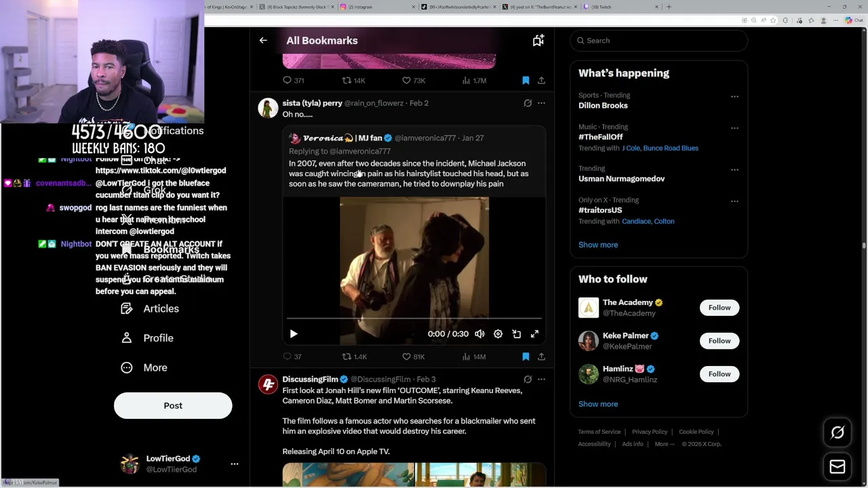This screenshot has height=488, width=868.
Task: Expand the video to fullscreen
Action: tap(534, 334)
